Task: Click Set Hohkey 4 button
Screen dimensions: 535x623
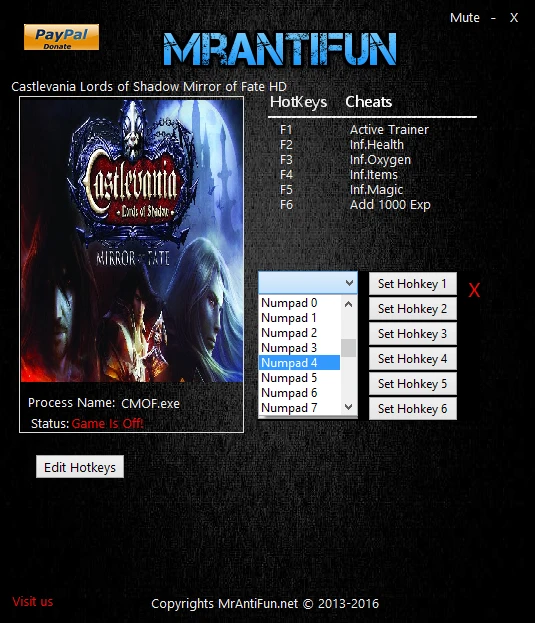Action: [x=412, y=359]
